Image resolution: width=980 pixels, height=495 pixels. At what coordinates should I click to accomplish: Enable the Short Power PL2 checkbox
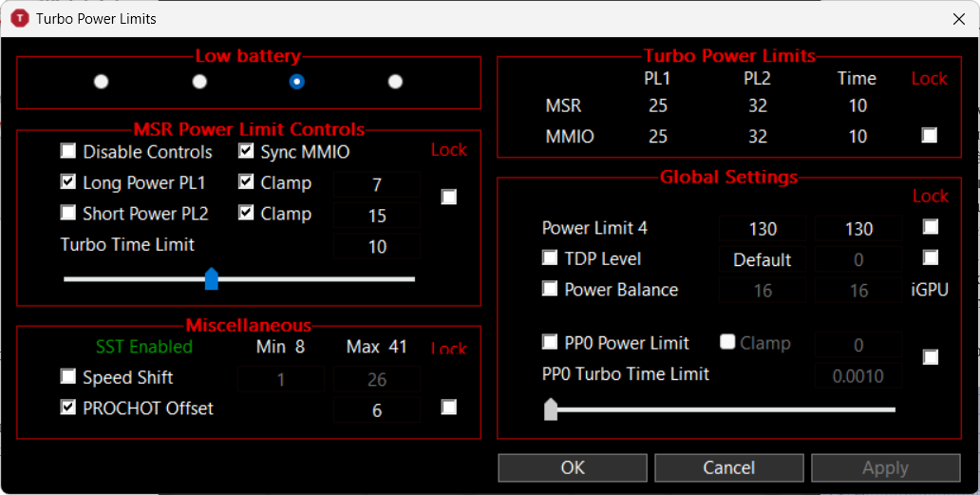click(x=68, y=213)
